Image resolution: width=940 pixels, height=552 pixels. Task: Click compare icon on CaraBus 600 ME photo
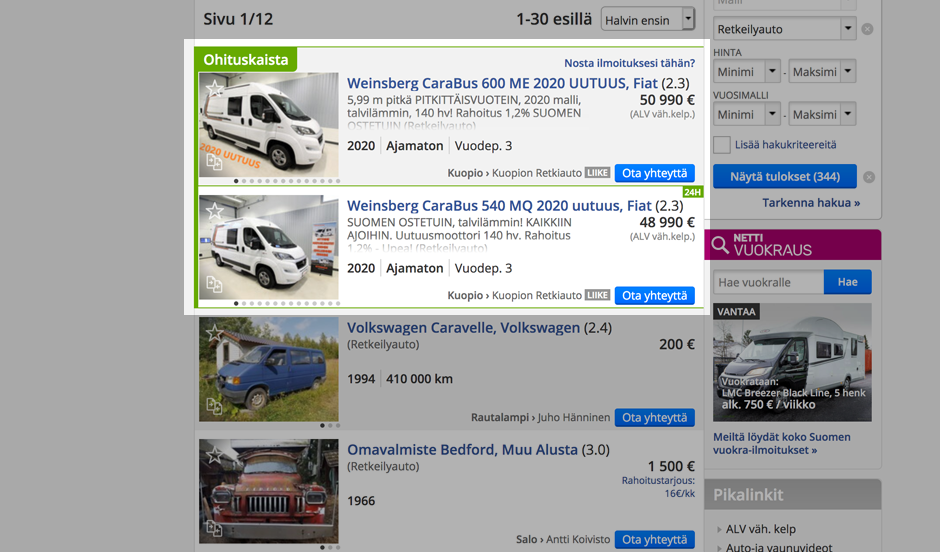coord(214,162)
